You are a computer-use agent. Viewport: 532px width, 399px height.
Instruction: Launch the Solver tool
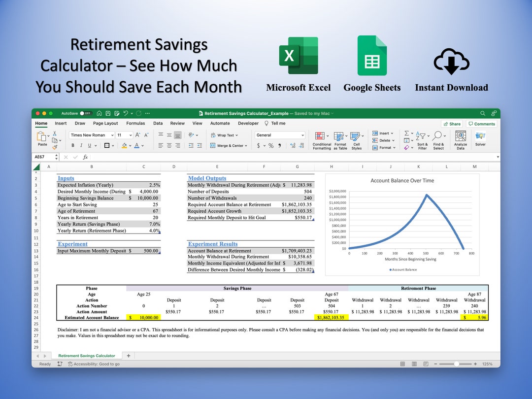click(x=481, y=137)
